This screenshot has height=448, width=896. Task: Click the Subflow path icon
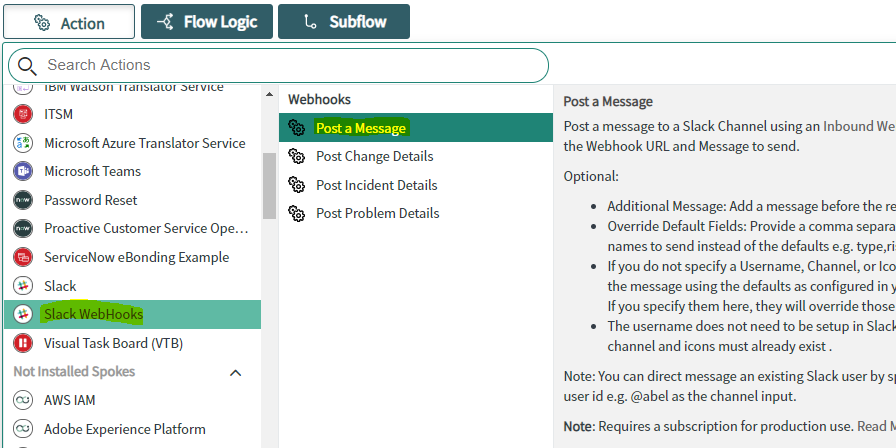(310, 22)
